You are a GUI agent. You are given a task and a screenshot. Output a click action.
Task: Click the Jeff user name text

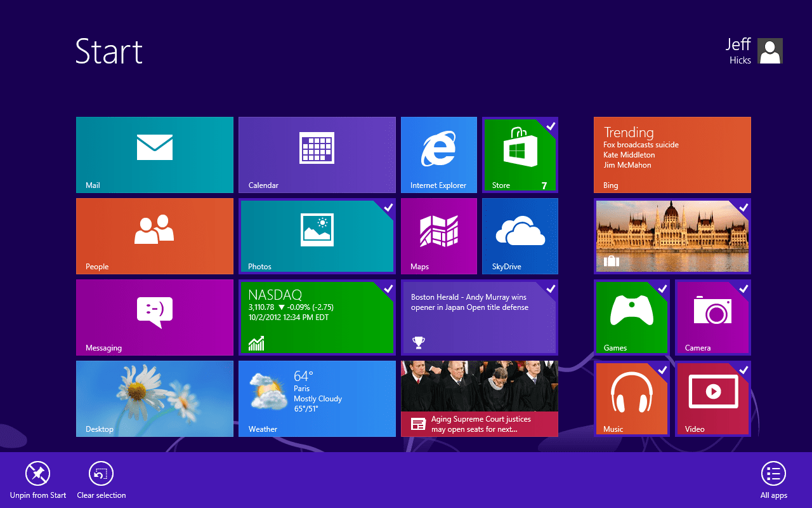pos(738,44)
